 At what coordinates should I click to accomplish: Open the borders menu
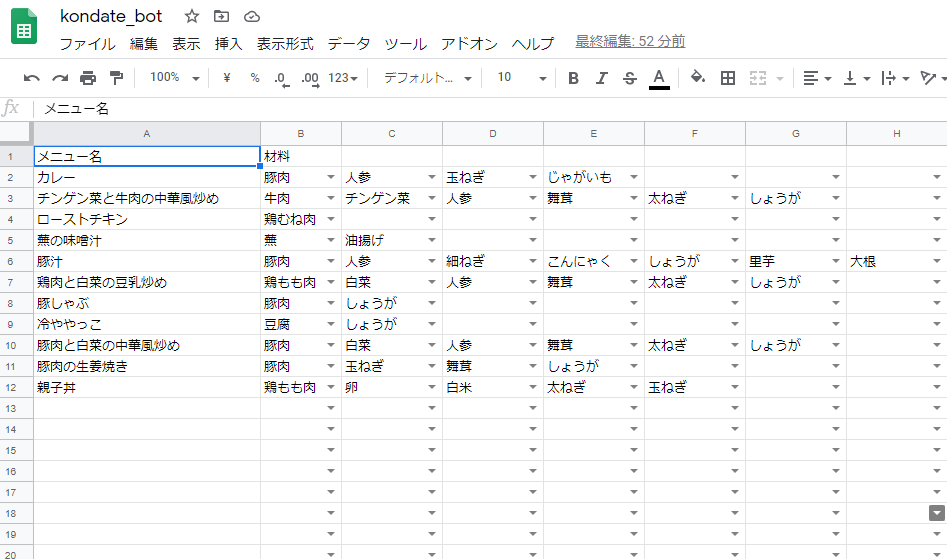728,78
